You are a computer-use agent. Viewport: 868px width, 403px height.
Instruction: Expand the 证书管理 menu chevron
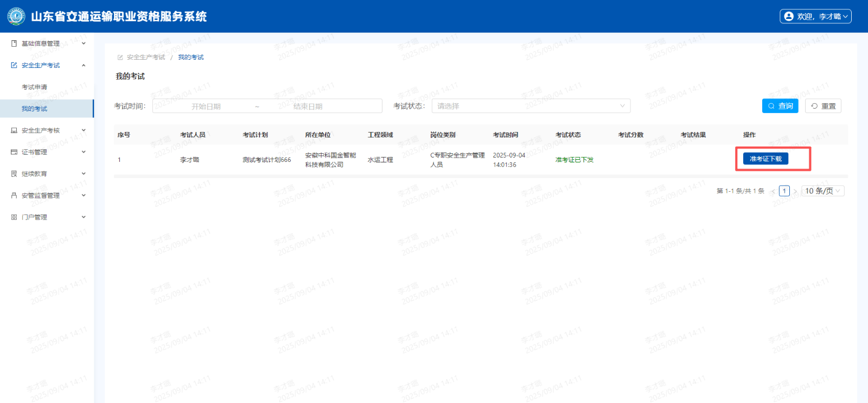(x=84, y=152)
